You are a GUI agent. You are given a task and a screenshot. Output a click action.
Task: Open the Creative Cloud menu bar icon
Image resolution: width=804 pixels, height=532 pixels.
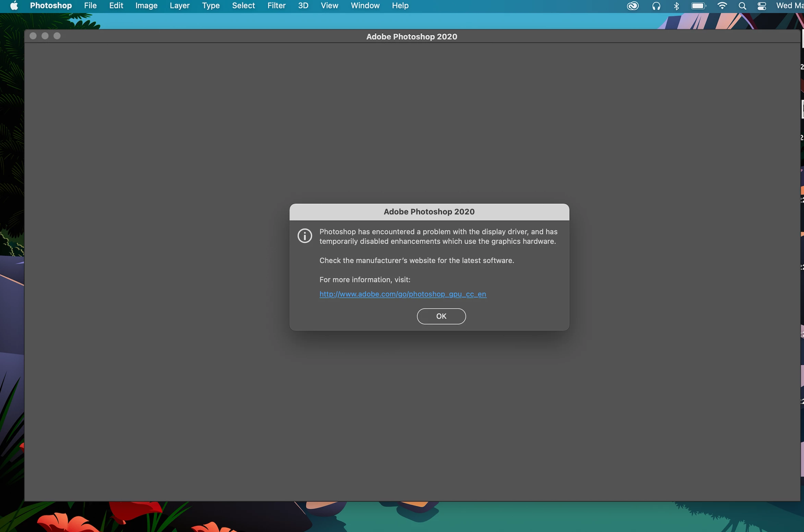click(633, 6)
